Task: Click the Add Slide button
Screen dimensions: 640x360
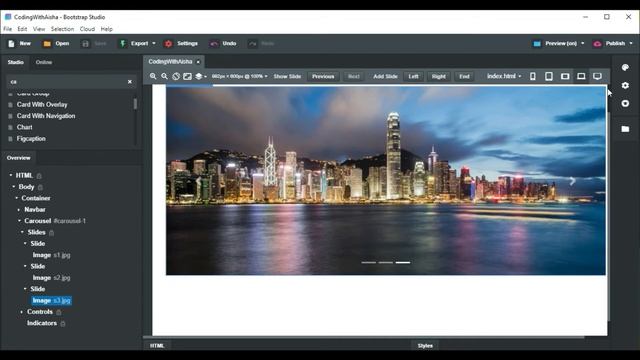Action: pyautogui.click(x=385, y=76)
